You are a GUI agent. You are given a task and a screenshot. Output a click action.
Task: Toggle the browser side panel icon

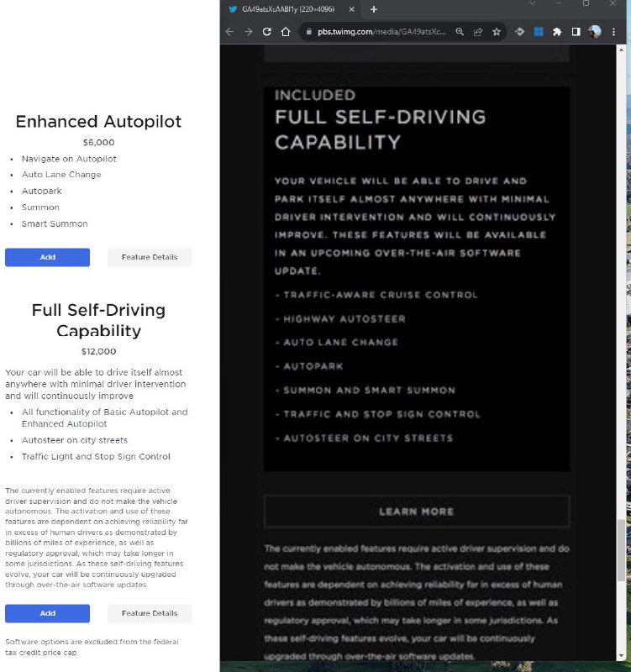(x=576, y=32)
